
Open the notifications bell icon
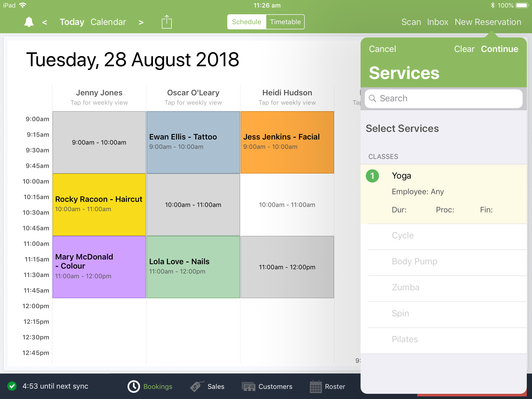coord(29,22)
